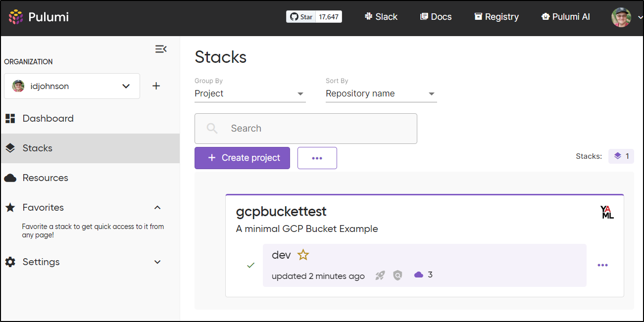Open the more options button beside Create project
Image resolution: width=644 pixels, height=322 pixels.
[317, 158]
